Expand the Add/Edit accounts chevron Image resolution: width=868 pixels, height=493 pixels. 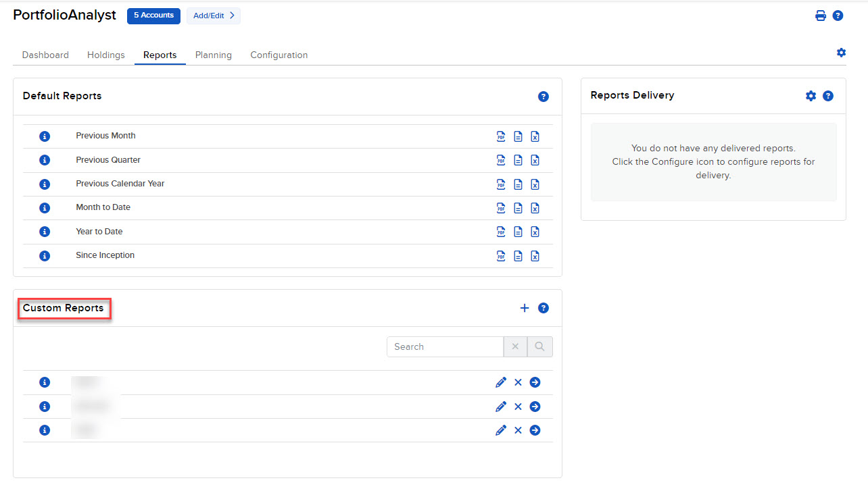coord(231,16)
